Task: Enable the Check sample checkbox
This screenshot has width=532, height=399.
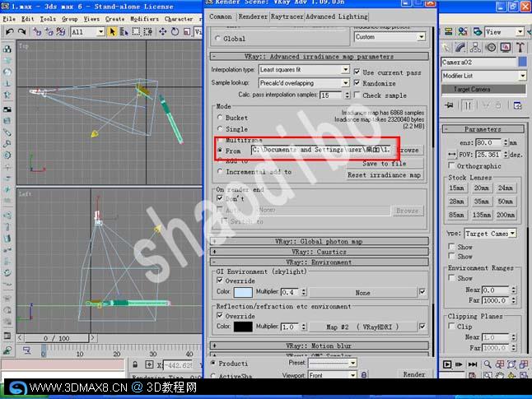Action: point(357,95)
